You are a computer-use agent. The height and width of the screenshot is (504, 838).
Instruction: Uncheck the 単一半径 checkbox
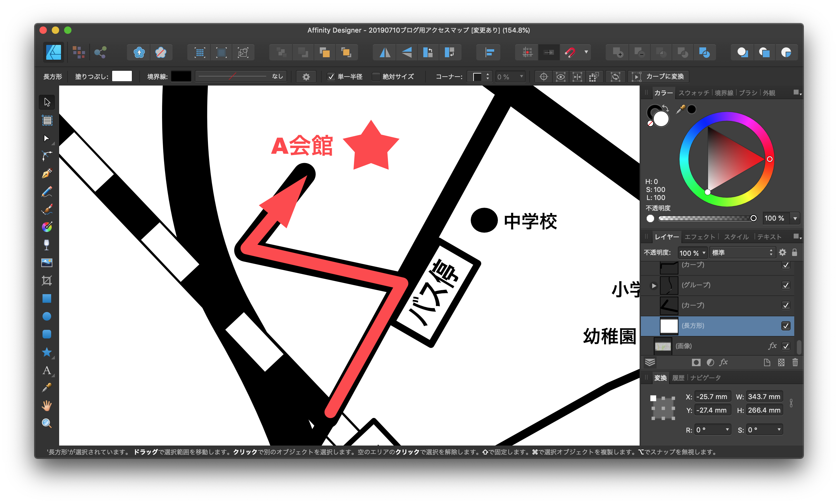331,77
